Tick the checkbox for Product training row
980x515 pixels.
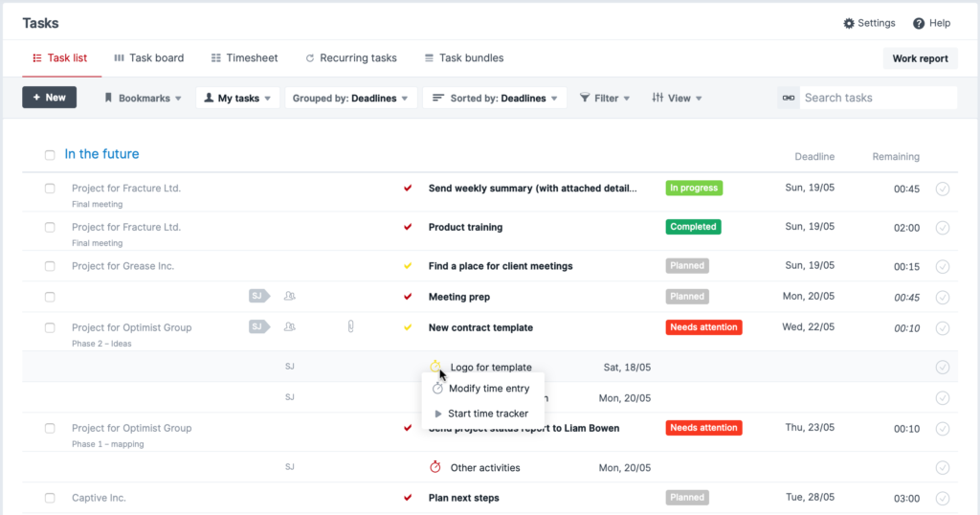(x=50, y=227)
